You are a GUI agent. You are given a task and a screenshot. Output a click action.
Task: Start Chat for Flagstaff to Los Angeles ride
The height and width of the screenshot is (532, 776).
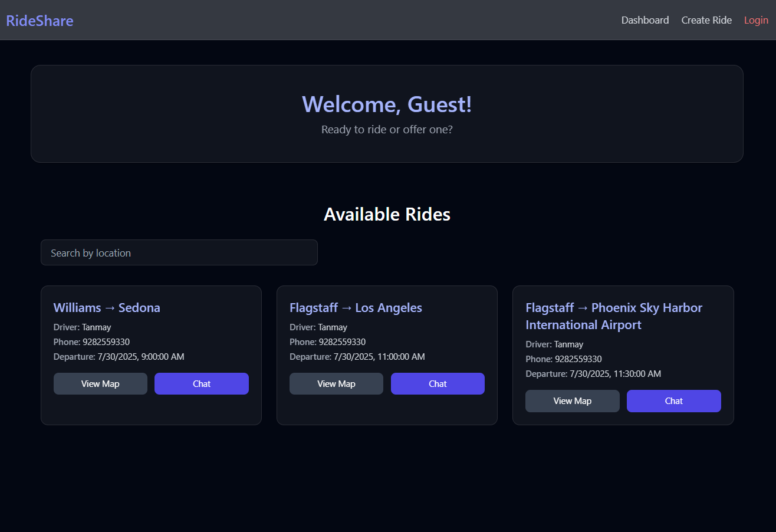click(438, 383)
